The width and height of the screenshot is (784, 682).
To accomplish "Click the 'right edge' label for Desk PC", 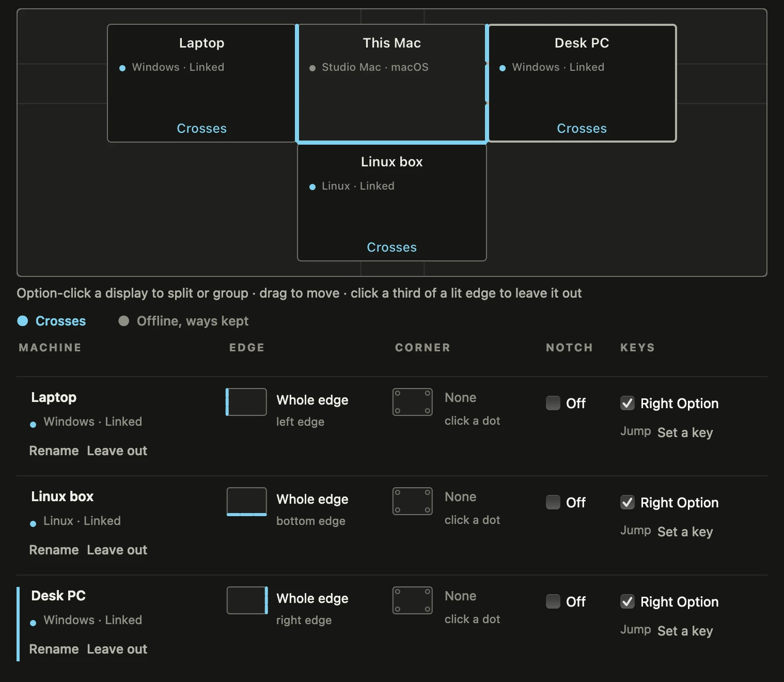I will point(304,620).
